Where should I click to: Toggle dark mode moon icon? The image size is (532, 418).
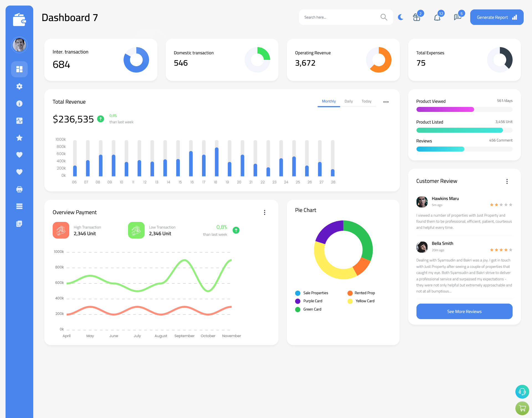click(400, 17)
